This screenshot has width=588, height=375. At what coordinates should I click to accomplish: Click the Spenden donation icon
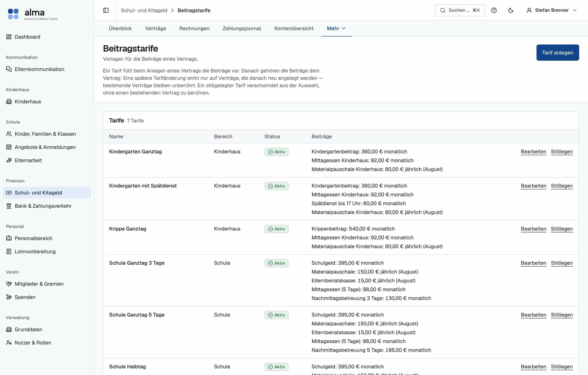click(9, 297)
